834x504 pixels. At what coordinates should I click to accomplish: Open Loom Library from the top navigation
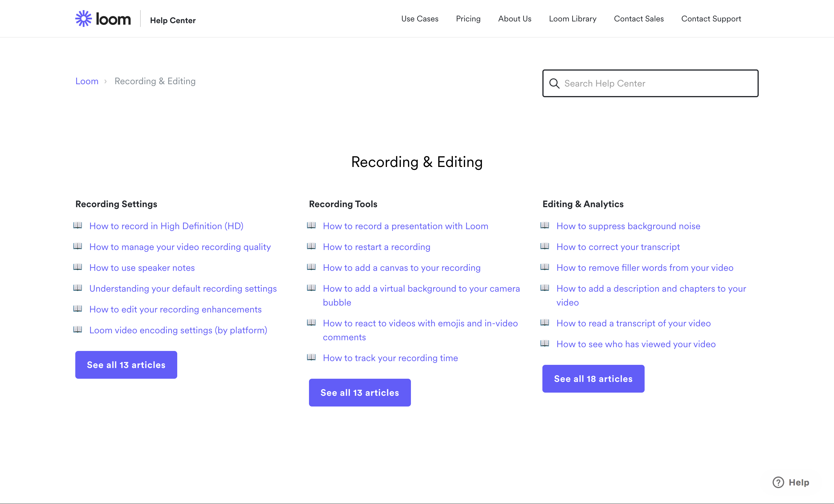[573, 19]
